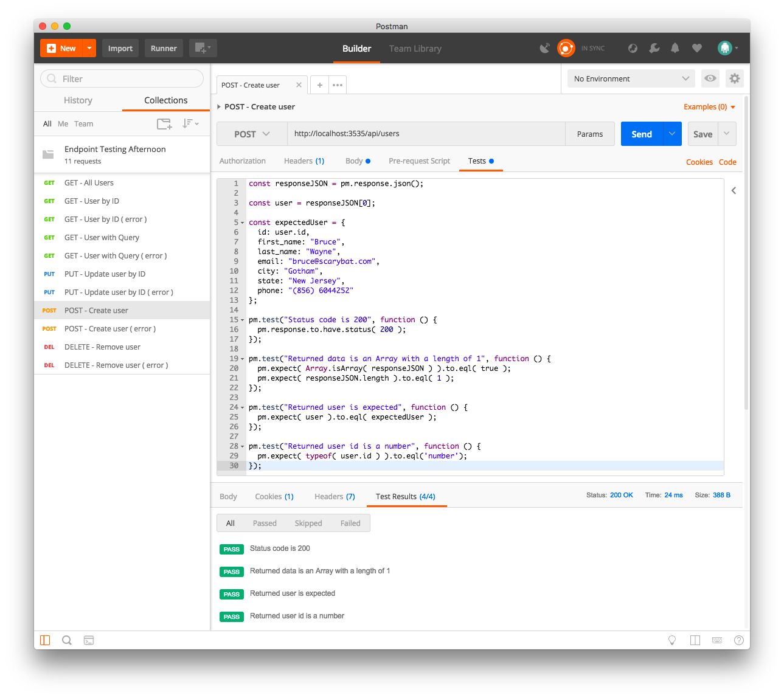Toggle two-pane layout icon
The width and height of the screenshot is (784, 698).
pyautogui.click(x=695, y=640)
